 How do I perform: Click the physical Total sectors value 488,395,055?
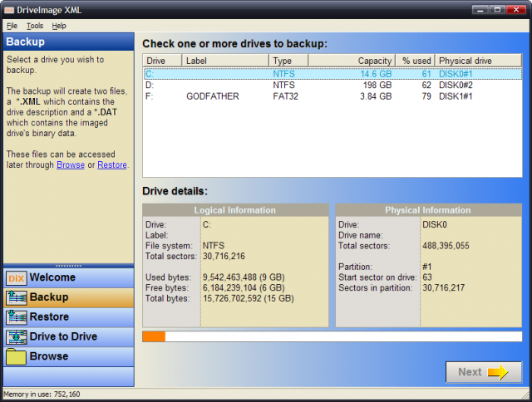click(x=446, y=246)
